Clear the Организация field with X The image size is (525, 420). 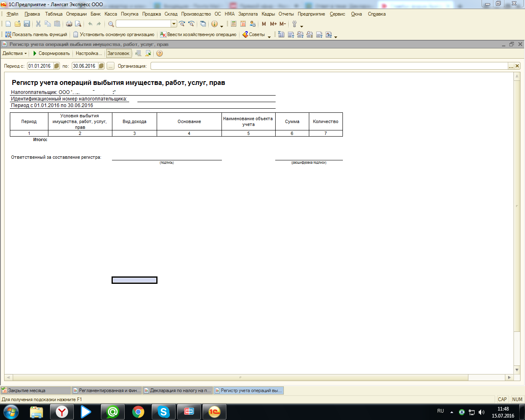coord(517,66)
